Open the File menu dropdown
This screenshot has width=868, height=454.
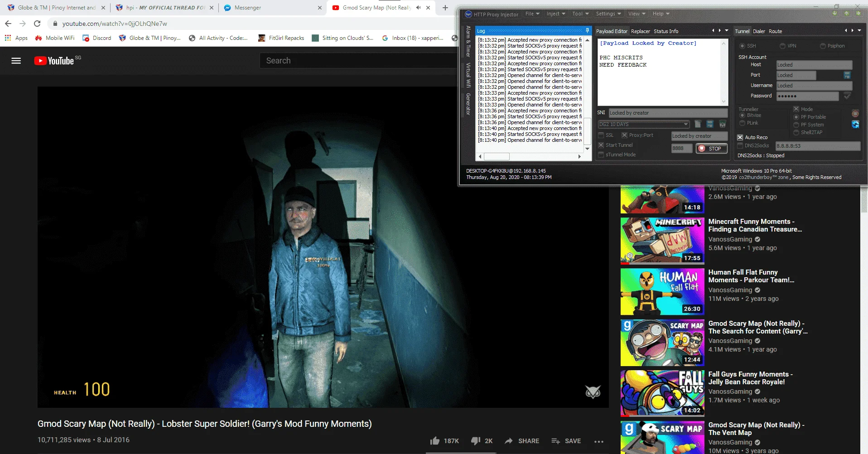[x=532, y=14]
